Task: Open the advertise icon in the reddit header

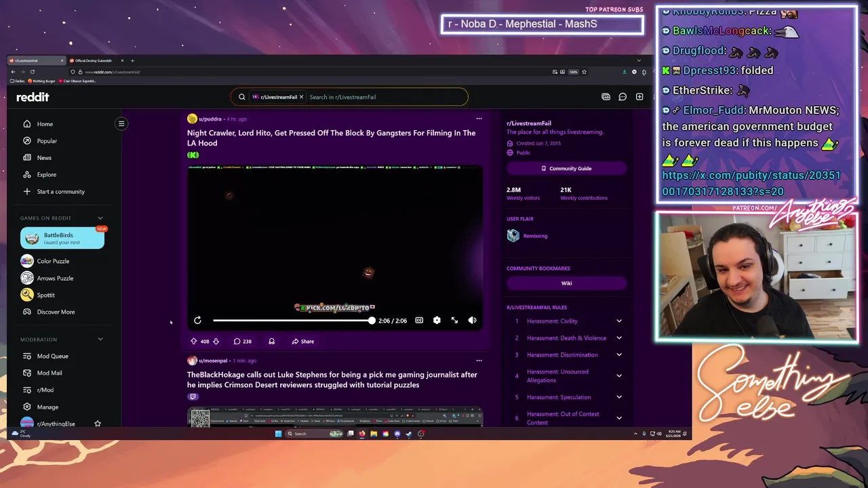Action: [606, 97]
